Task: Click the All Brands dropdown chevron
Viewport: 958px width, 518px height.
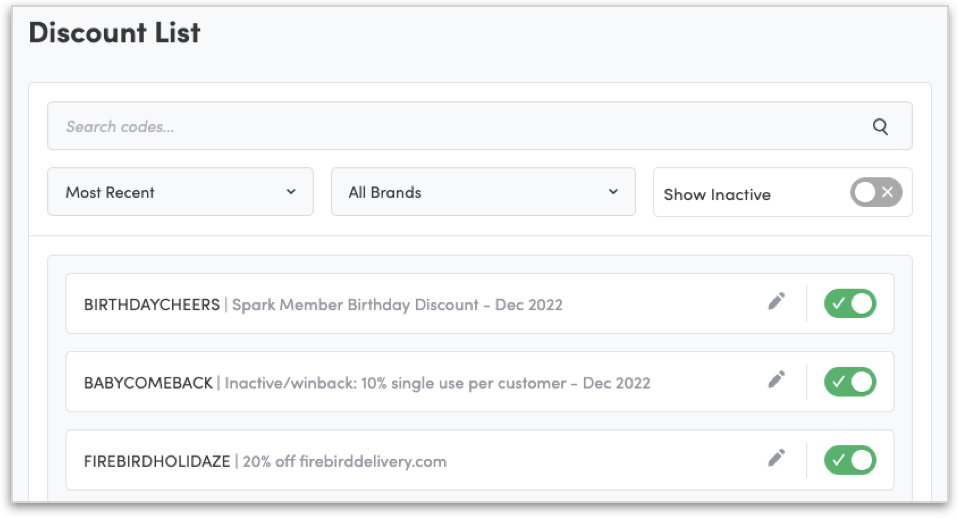Action: pyautogui.click(x=613, y=192)
